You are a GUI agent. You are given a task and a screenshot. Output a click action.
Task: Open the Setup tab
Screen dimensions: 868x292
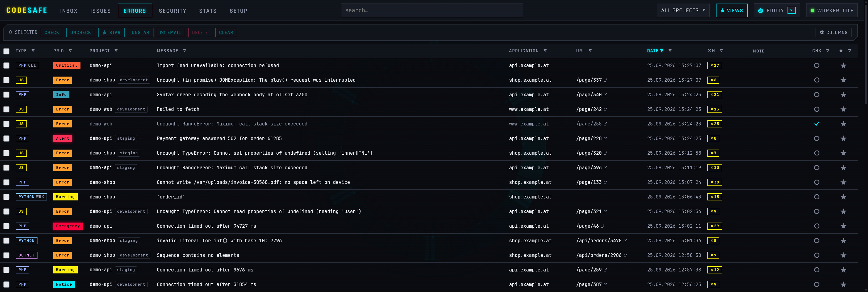click(238, 11)
